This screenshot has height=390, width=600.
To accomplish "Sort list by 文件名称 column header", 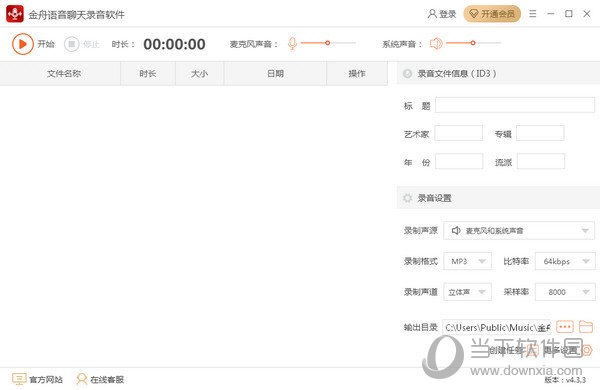I will 60,73.
